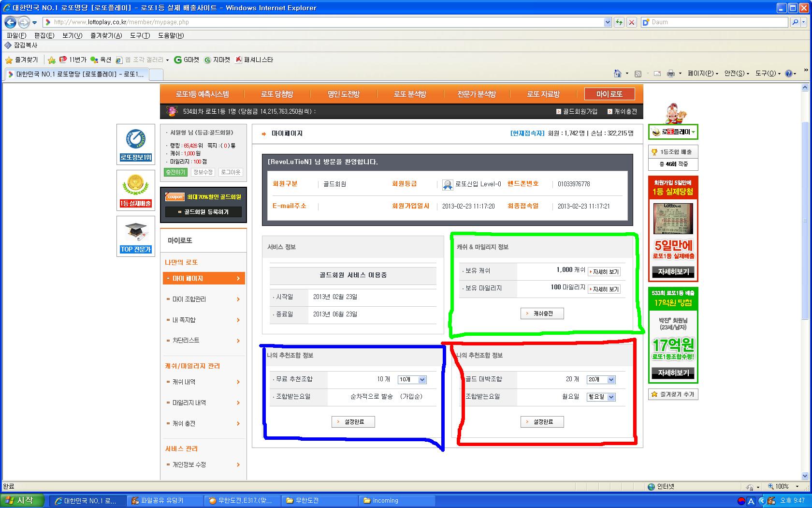This screenshot has height=508, width=812.
Task: Click the stop loading X icon
Action: 631,22
